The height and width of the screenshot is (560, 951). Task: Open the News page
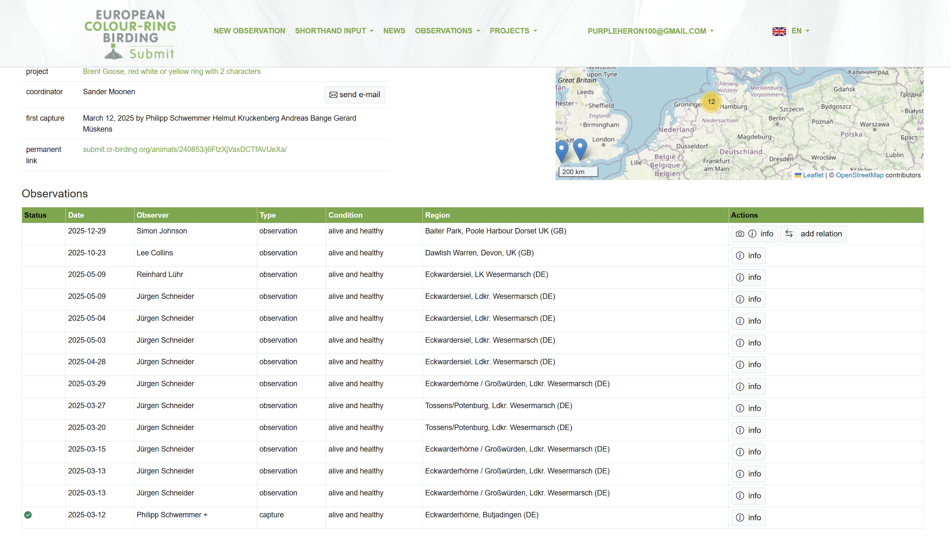394,31
